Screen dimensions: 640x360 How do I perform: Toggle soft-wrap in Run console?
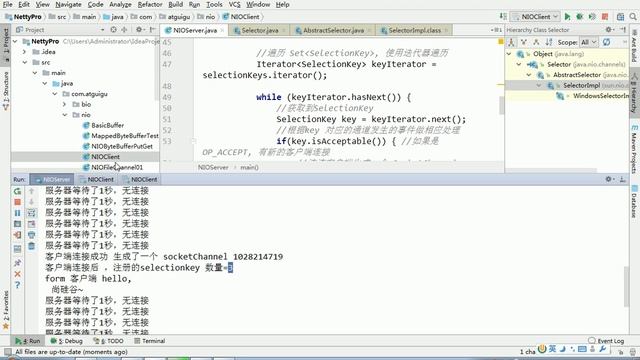(x=31, y=213)
